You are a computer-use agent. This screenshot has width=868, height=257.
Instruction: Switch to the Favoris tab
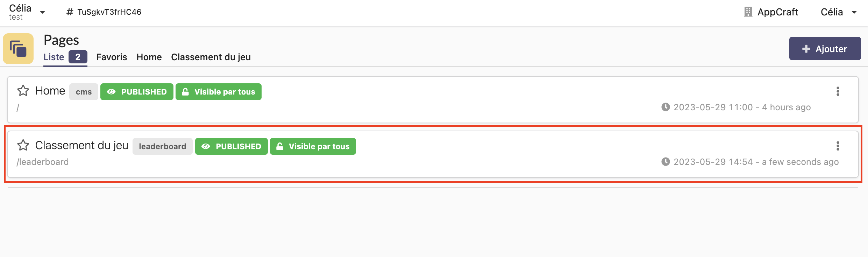click(x=112, y=57)
